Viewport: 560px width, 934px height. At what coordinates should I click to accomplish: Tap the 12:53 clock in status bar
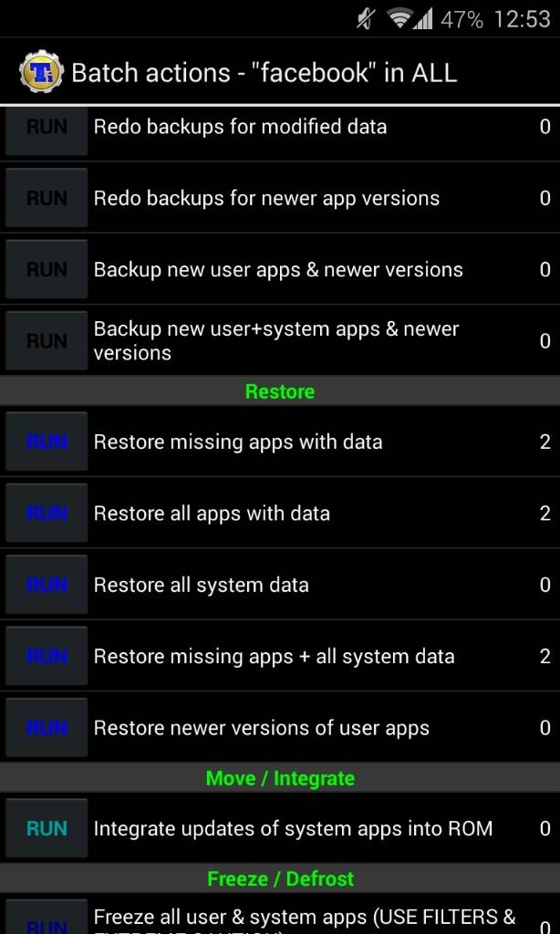click(x=522, y=19)
